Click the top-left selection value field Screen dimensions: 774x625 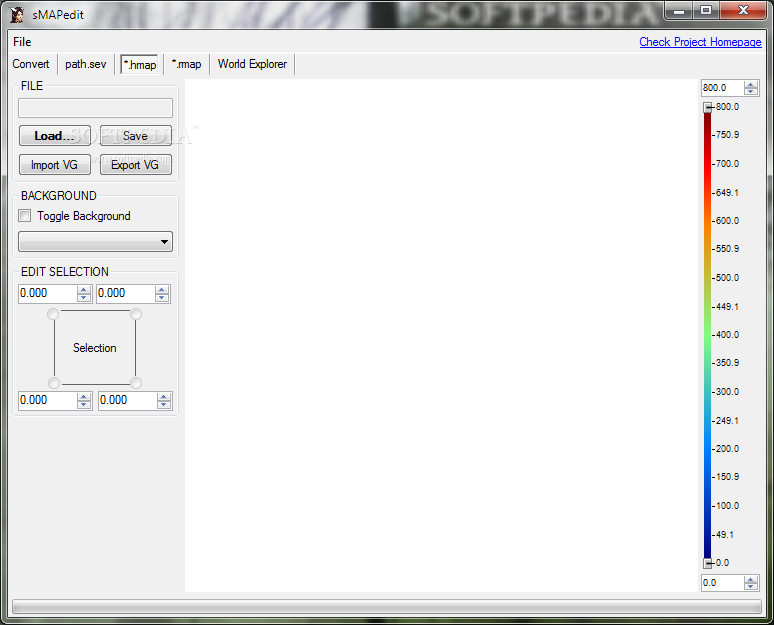pos(47,293)
